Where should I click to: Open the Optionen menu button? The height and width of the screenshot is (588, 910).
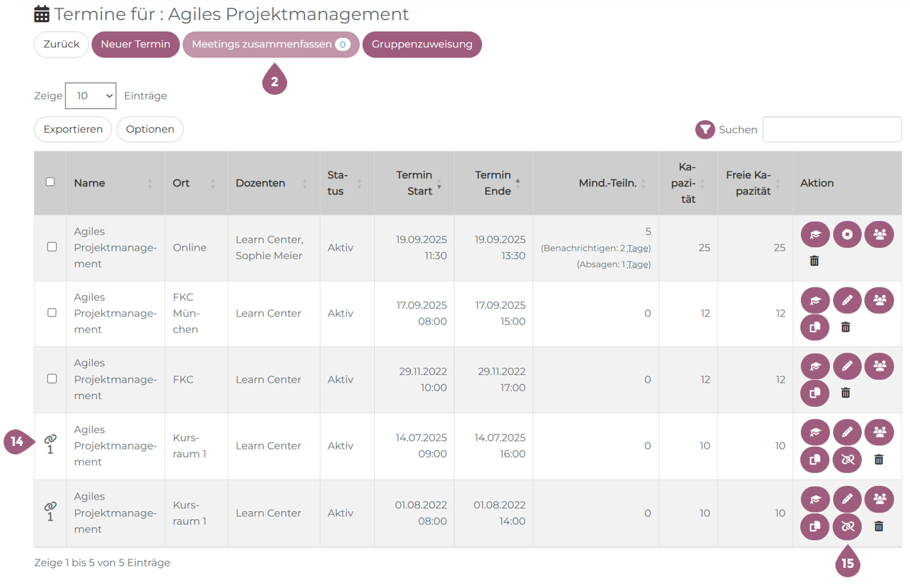pyautogui.click(x=150, y=129)
